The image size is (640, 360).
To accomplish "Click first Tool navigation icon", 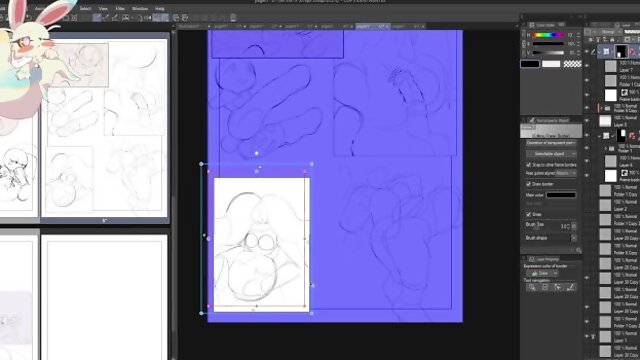I will [x=531, y=287].
